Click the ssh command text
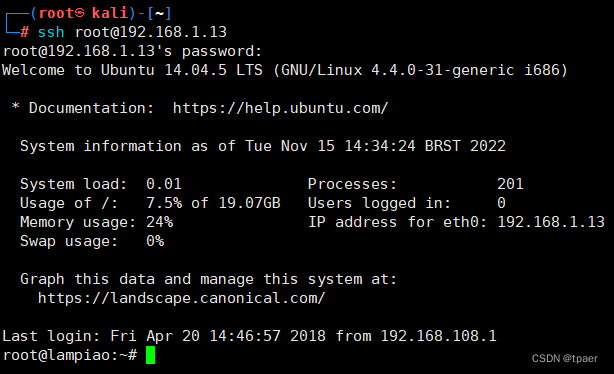The width and height of the screenshot is (614, 374). [51, 32]
